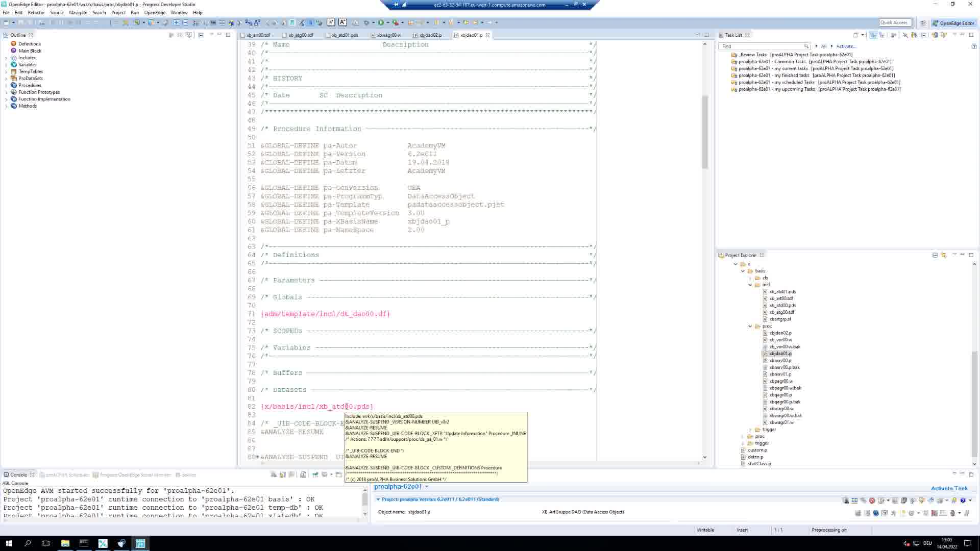Open the OpenEdge menu
The width and height of the screenshot is (980, 551).
click(x=155, y=12)
